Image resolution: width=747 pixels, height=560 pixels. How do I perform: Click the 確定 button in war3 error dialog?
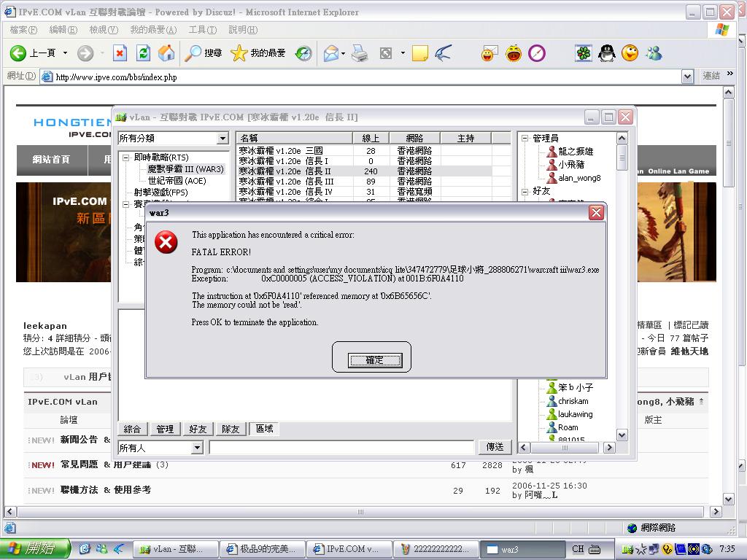[374, 360]
